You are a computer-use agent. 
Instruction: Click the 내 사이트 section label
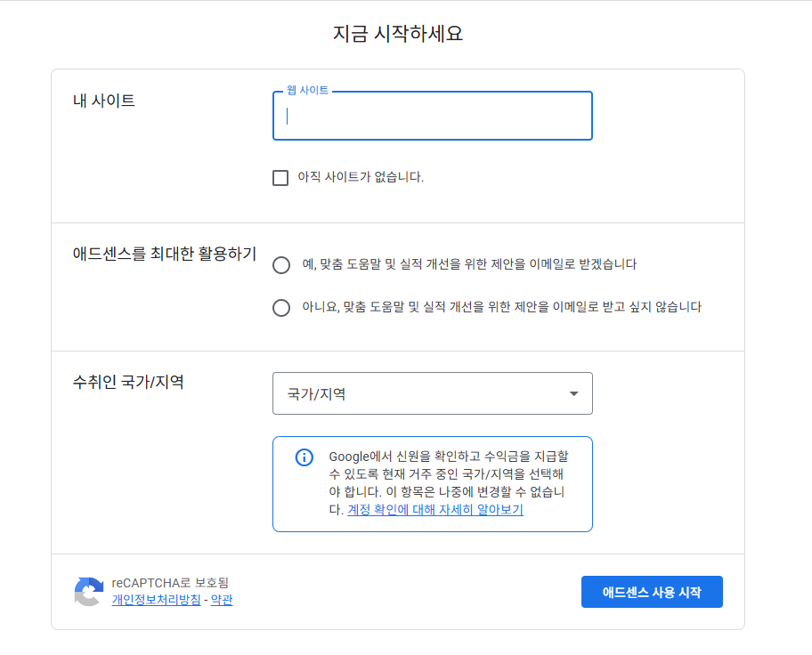click(x=103, y=101)
